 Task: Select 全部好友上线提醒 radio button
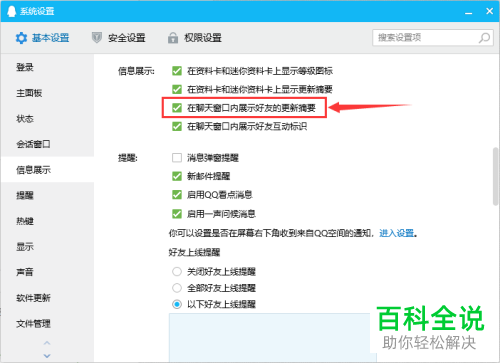coord(177,288)
